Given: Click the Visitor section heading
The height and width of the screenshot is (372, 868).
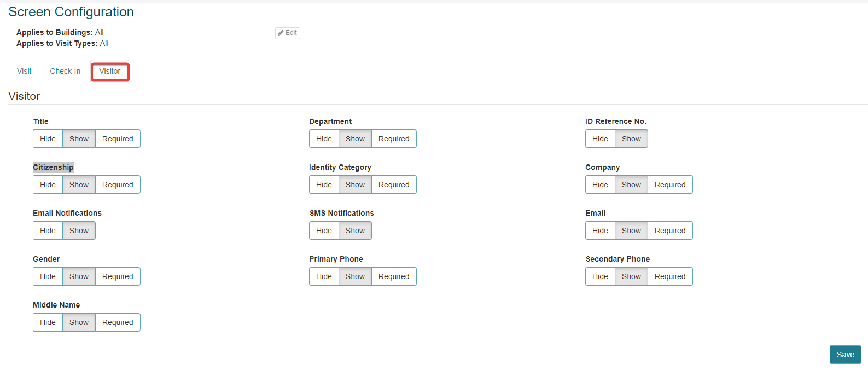Looking at the screenshot, I should click(x=24, y=96).
